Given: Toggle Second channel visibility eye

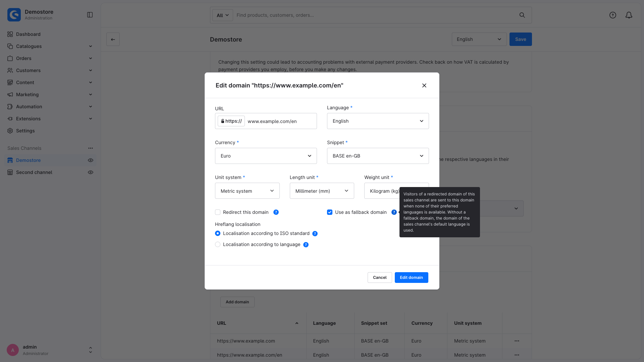Looking at the screenshot, I should pos(91,172).
